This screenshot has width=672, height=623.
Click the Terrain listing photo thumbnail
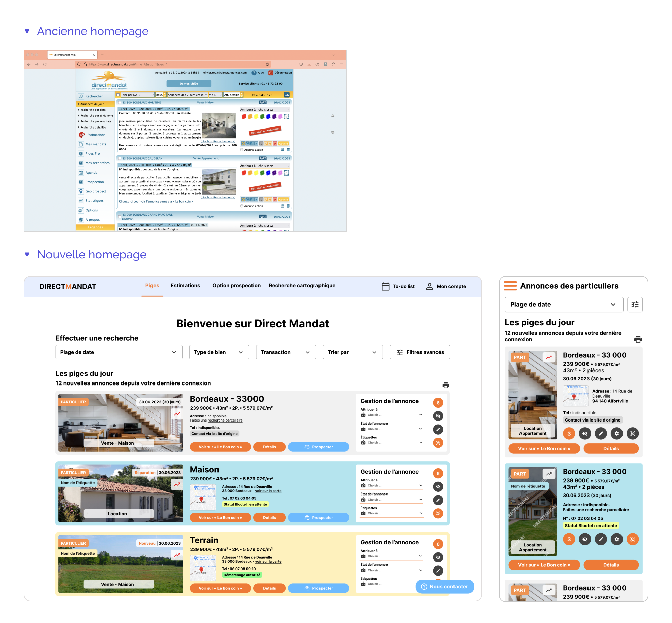coord(121,564)
